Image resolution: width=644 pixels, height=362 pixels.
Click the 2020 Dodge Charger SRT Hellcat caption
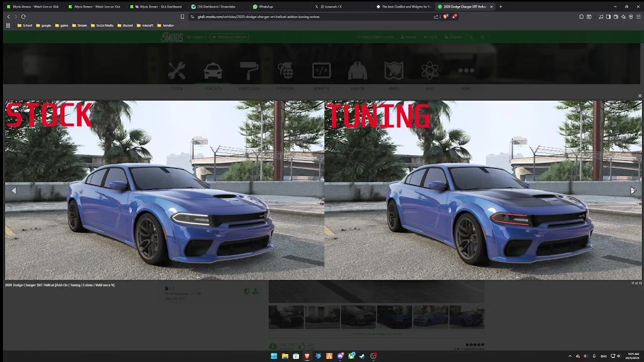pos(60,285)
